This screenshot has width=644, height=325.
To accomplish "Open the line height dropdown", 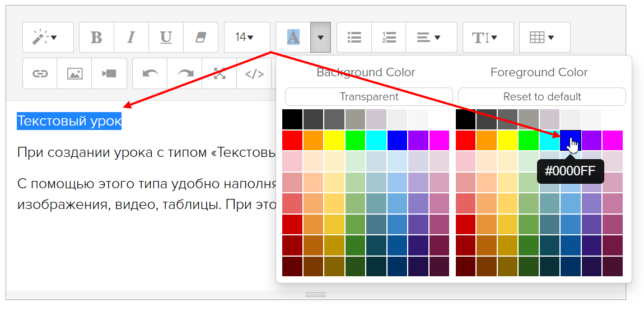I will coord(488,38).
